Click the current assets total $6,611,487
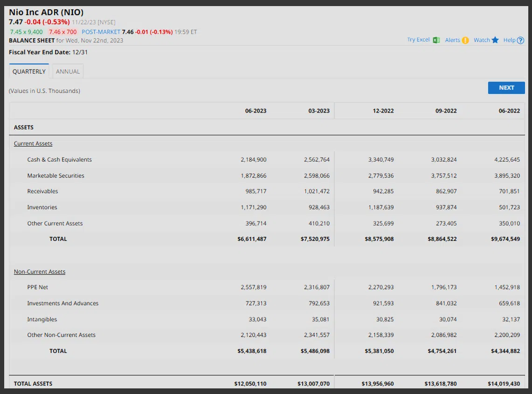Image resolution: width=532 pixels, height=394 pixels. (252, 239)
